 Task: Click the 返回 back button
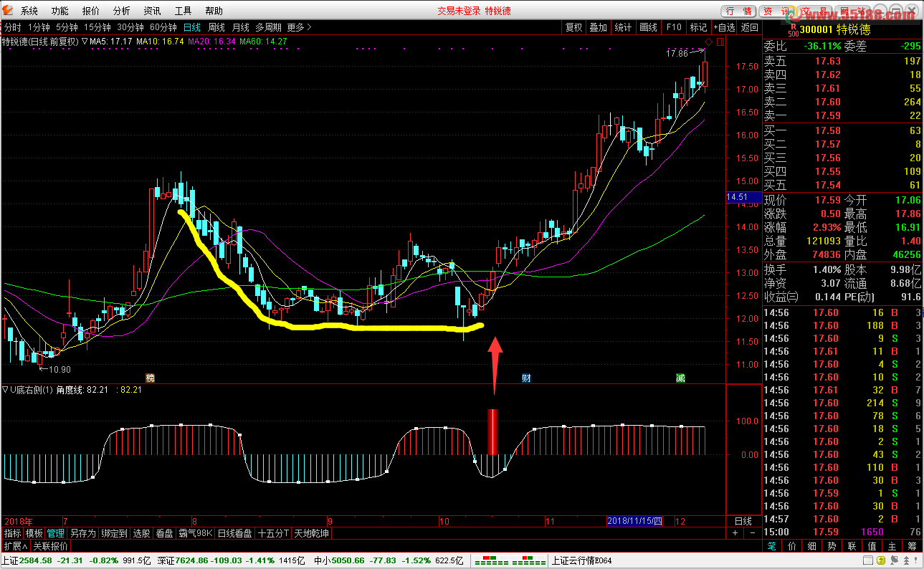[x=749, y=27]
